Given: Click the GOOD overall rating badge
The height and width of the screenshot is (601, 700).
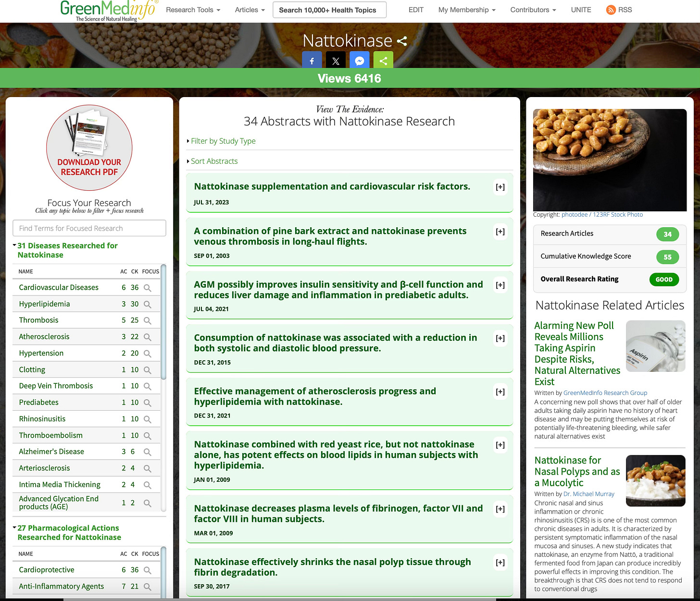Looking at the screenshot, I should tap(664, 280).
